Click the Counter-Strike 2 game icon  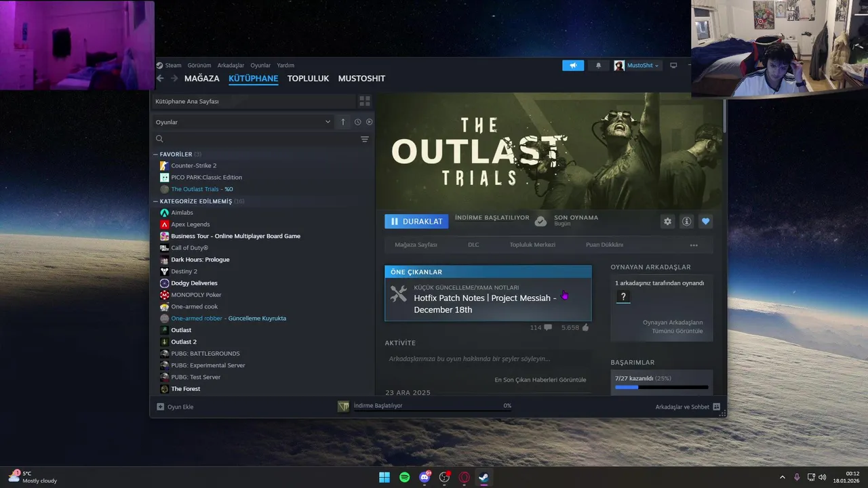coord(164,165)
